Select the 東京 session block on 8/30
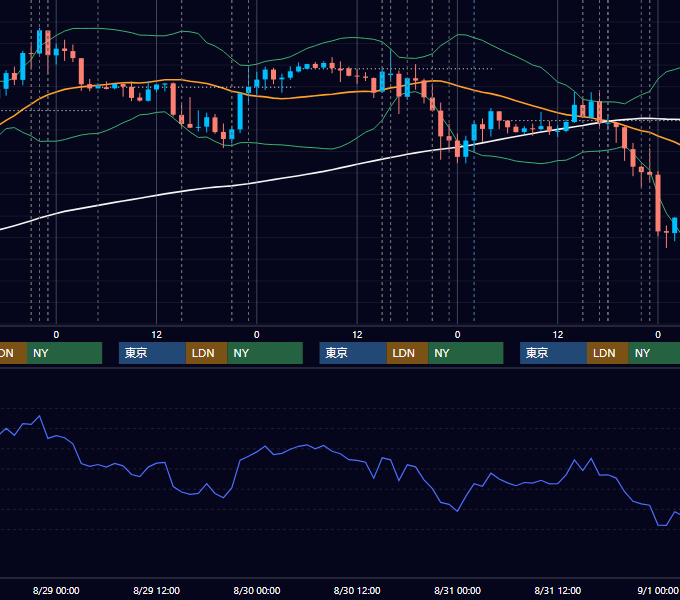This screenshot has width=680, height=600. coord(353,353)
